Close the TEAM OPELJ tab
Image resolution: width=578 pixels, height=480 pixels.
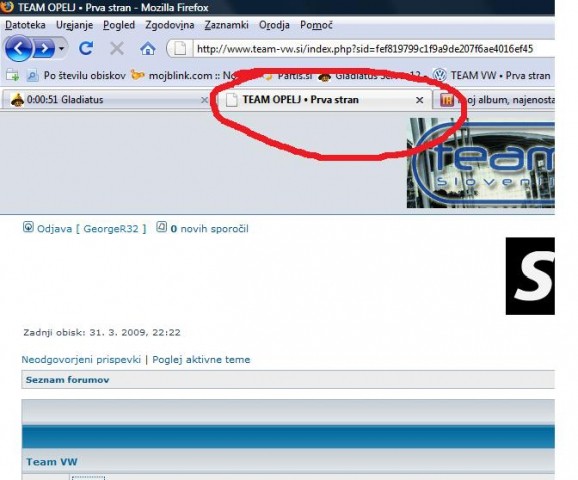click(x=419, y=100)
